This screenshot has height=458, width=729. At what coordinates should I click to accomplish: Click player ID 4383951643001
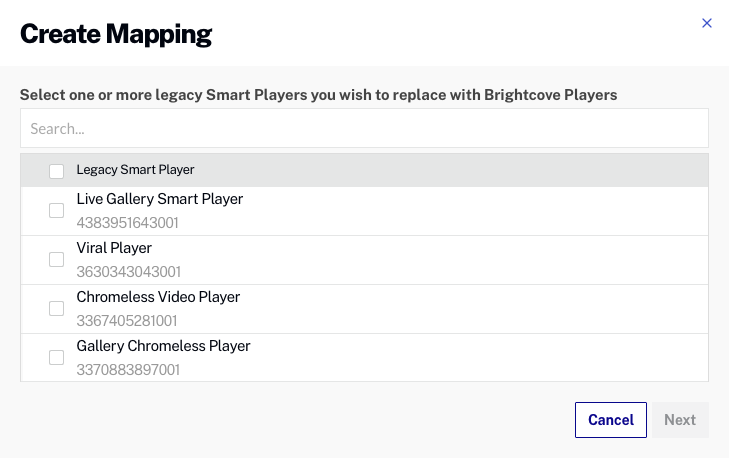pos(127,223)
